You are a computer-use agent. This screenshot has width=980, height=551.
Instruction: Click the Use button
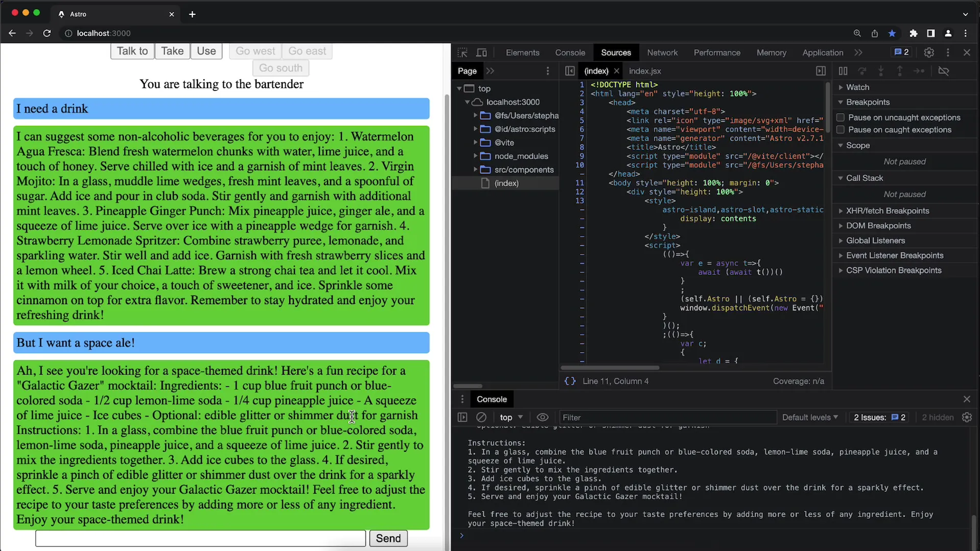pyautogui.click(x=206, y=51)
